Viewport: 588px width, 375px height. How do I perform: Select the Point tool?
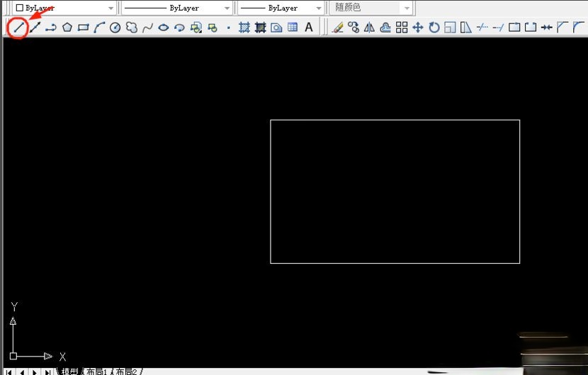click(x=228, y=28)
